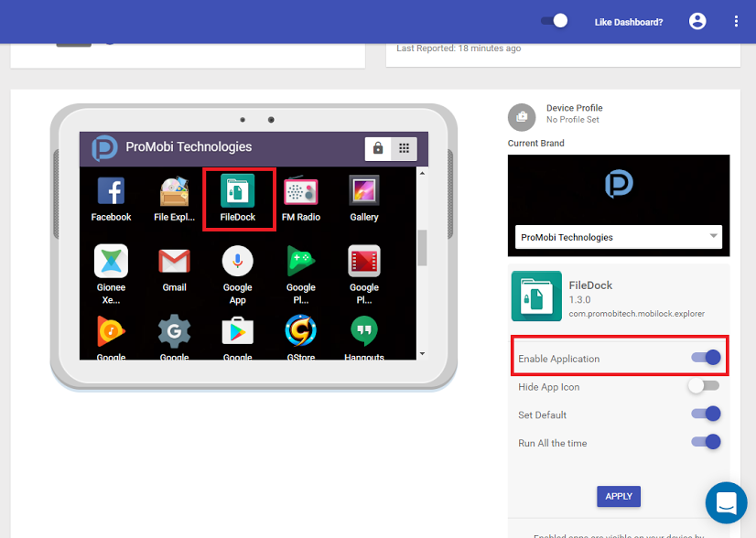Select the Google Play Movies icon

(x=364, y=261)
